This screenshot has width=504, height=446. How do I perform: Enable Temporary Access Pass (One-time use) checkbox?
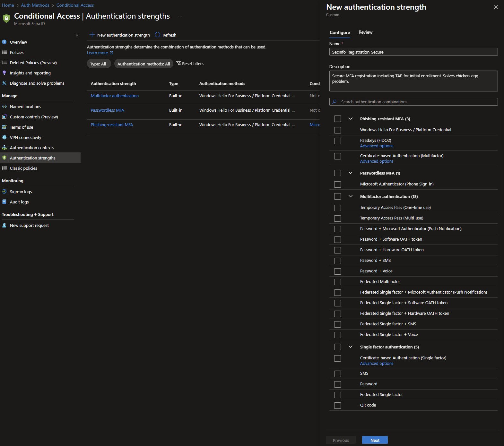tap(337, 208)
